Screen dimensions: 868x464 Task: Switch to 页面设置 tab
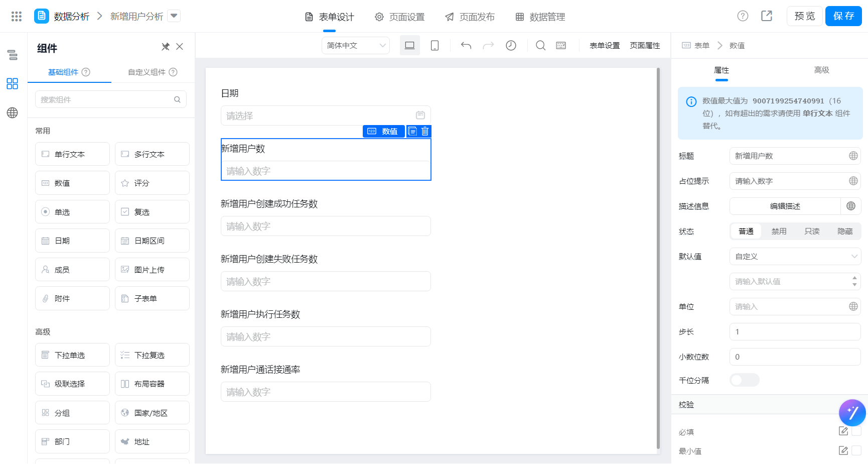[400, 17]
